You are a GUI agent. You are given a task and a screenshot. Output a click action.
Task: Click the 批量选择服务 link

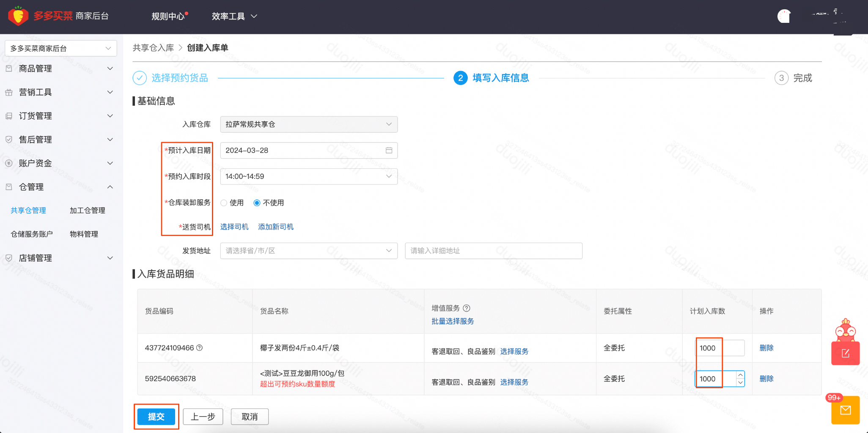453,321
